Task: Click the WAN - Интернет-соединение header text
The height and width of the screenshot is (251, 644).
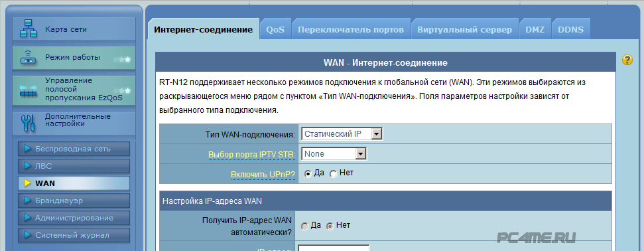Action: click(385, 63)
